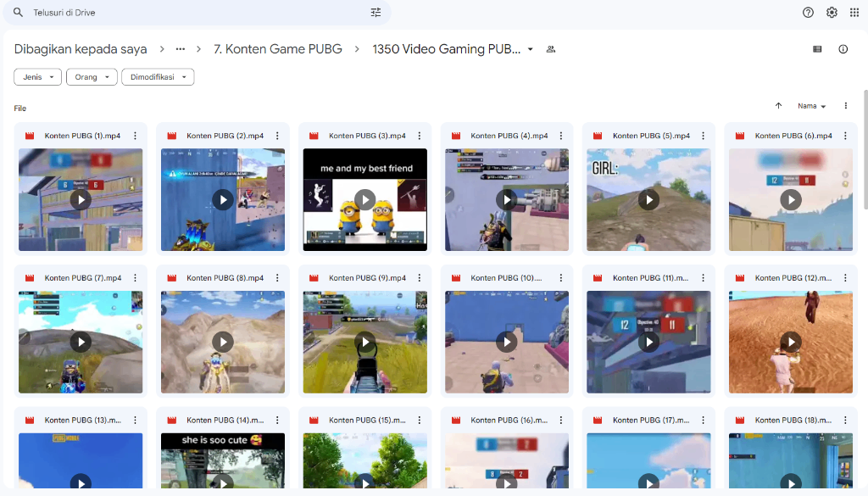Reverse sort direction with arrow icon

pos(778,106)
